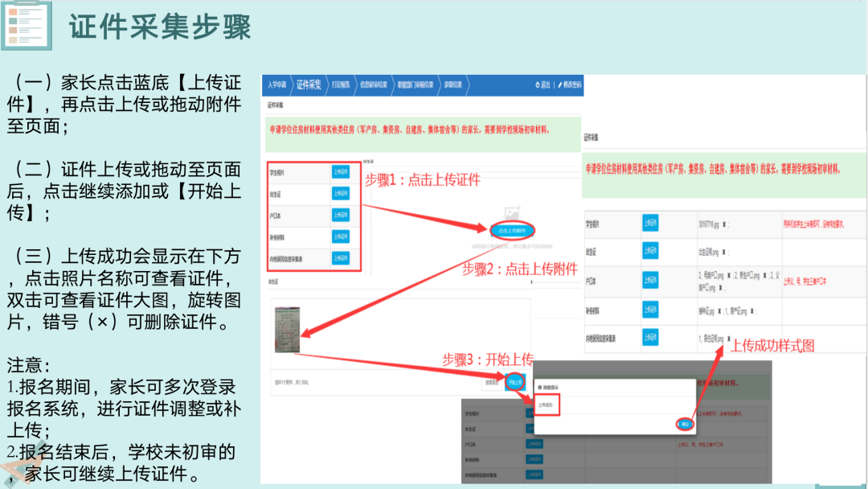Click the image placeholder icon above 点击上传附件
Viewport: 868px width, 489px height.
pyautogui.click(x=513, y=213)
